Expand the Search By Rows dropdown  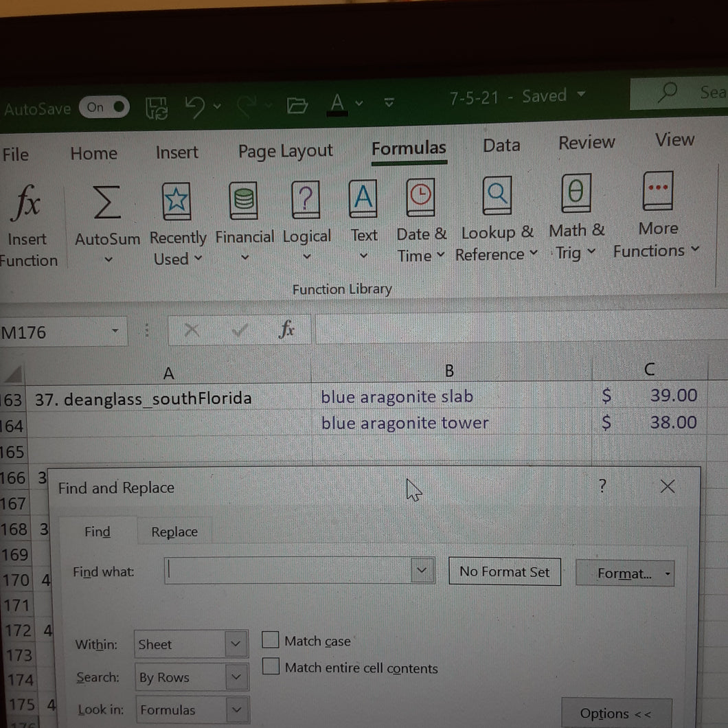[192, 677]
